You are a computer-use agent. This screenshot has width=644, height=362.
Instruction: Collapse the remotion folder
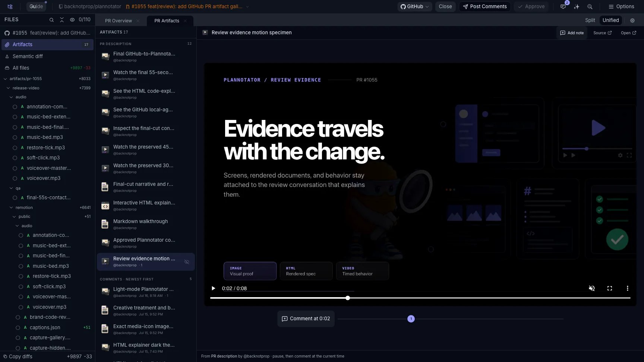11,207
